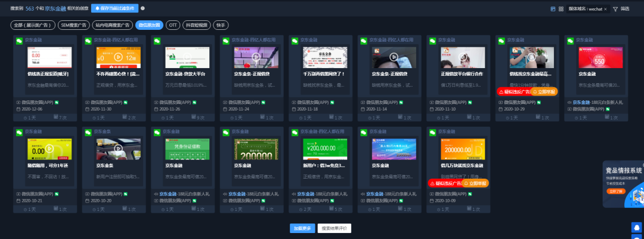The width and height of the screenshot is (644, 239).
Task: Select the 全部(展示类广告) filter
Action: click(x=32, y=25)
